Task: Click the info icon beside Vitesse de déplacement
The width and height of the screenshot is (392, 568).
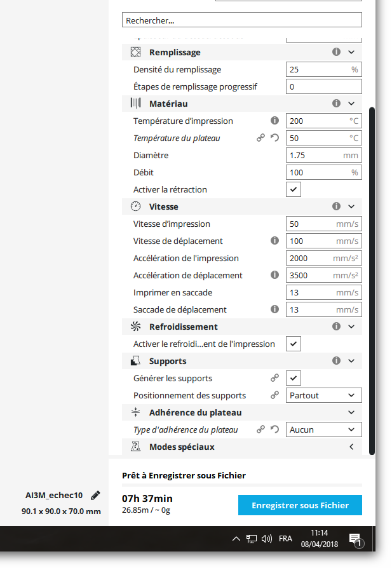Action: click(x=275, y=241)
